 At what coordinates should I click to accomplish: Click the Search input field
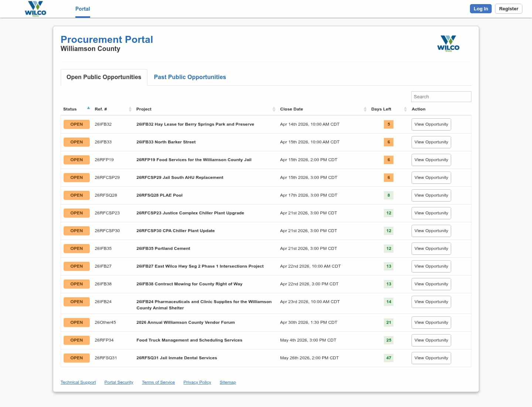pyautogui.click(x=441, y=96)
